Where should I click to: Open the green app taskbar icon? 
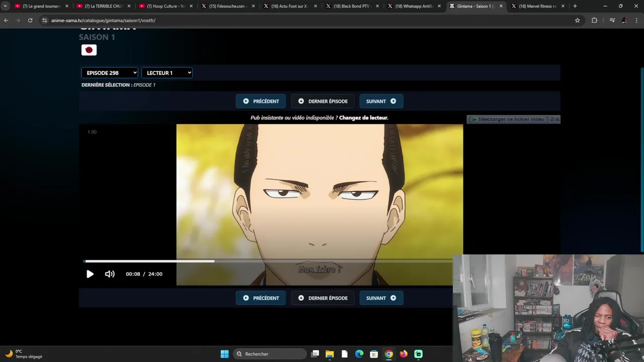[418, 354]
